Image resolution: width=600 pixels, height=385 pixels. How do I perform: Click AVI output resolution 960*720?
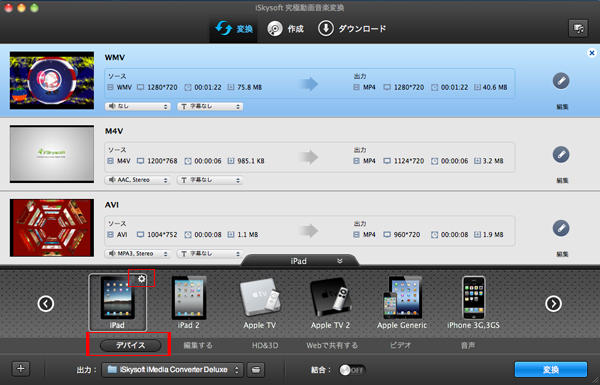pyautogui.click(x=407, y=235)
